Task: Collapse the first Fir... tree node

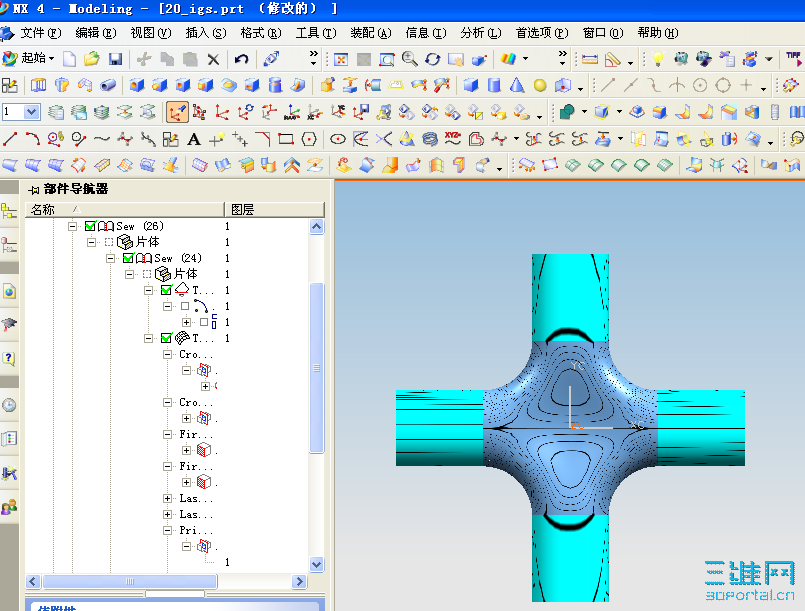Action: [x=167, y=434]
